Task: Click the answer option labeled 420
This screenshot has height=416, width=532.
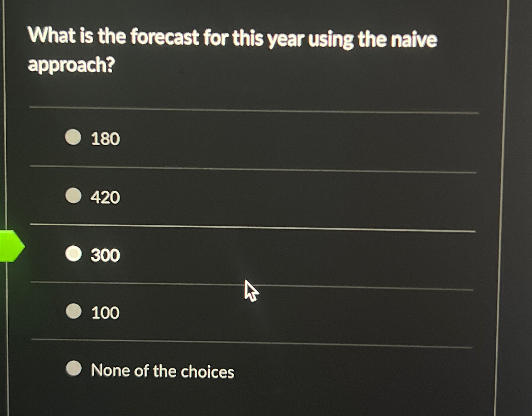Action: (x=104, y=196)
